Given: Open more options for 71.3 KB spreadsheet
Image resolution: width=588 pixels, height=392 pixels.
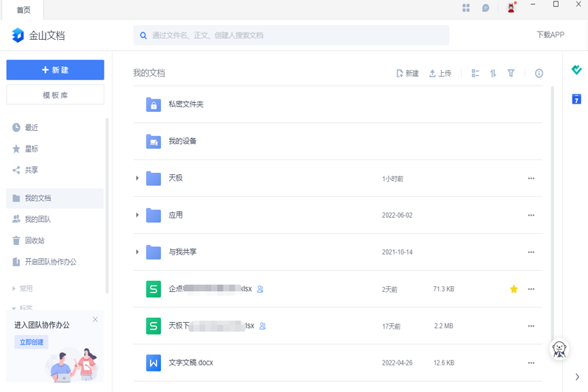Looking at the screenshot, I should click(x=531, y=289).
